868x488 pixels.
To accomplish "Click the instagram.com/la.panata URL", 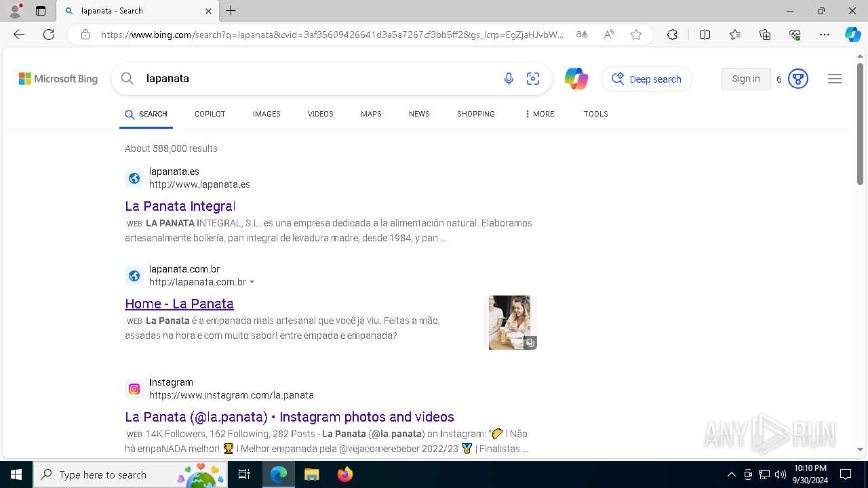I will pos(231,395).
